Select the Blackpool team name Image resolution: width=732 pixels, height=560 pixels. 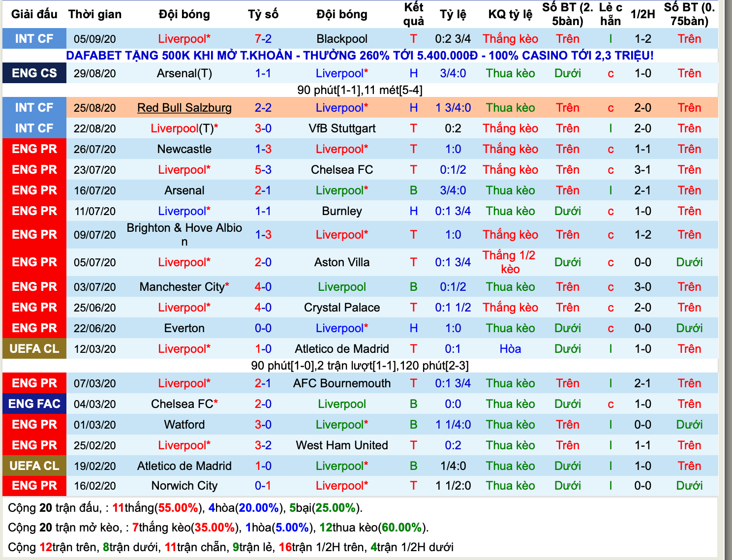tap(342, 39)
